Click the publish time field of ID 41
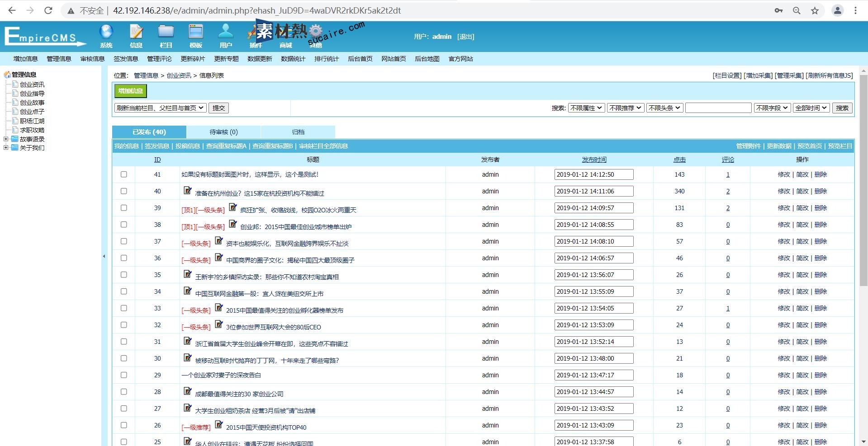868x446 pixels. click(x=594, y=174)
